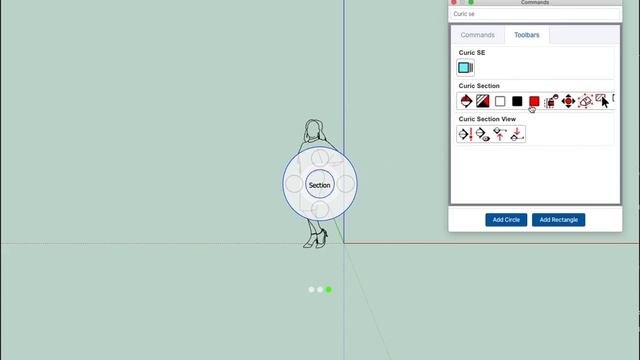This screenshot has width=640, height=360.
Task: Focus the 'Curic se' search field
Action: [x=535, y=14]
